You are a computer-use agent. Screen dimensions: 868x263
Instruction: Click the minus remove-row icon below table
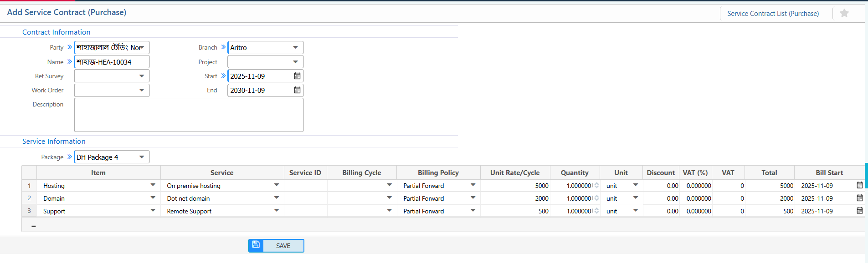pyautogui.click(x=34, y=226)
